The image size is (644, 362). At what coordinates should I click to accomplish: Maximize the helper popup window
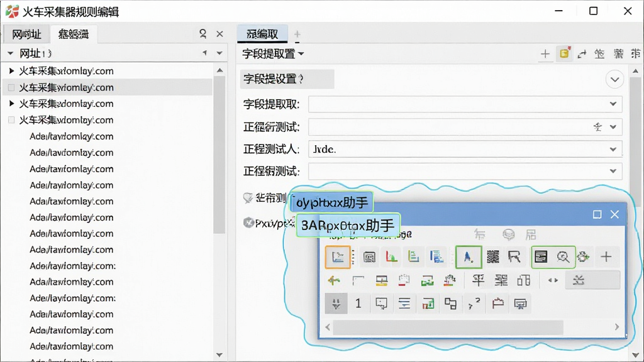pos(597,214)
